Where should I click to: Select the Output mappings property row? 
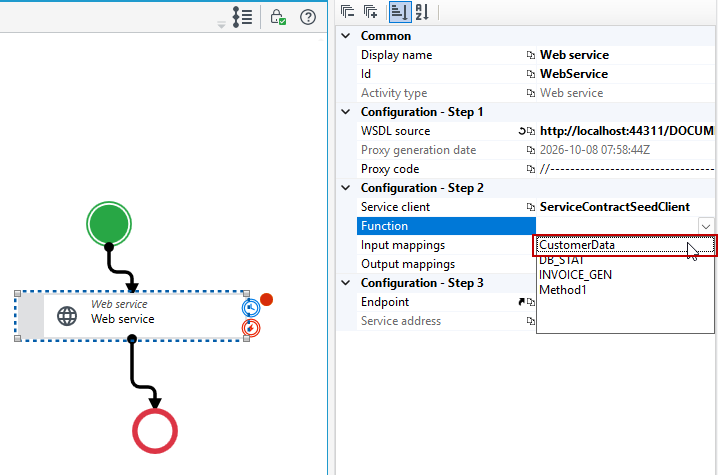pos(446,264)
